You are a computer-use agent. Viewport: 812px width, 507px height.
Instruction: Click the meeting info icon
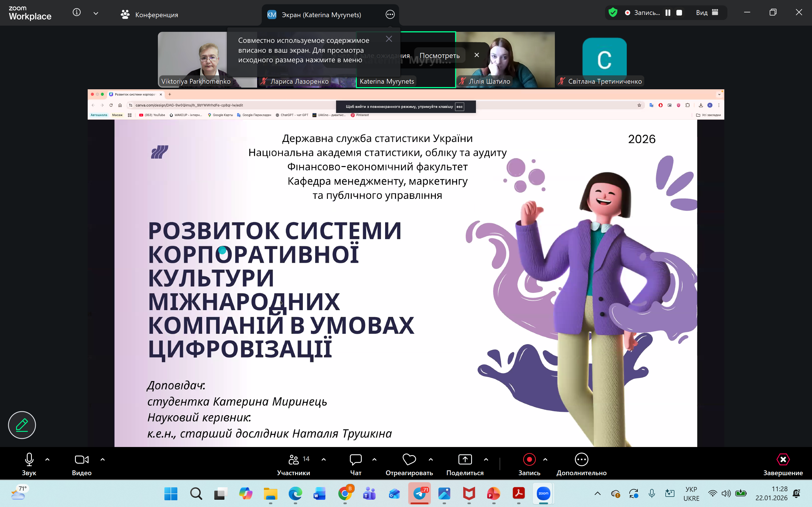tap(76, 13)
